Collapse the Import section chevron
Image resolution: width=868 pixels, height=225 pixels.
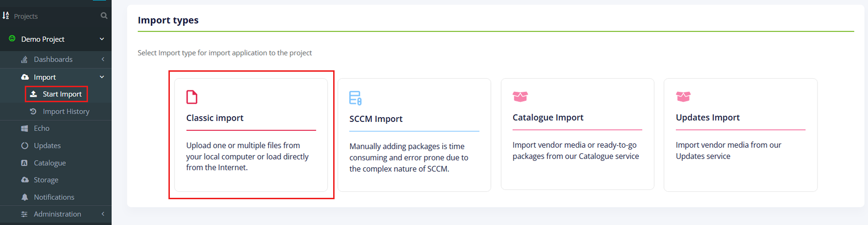point(102,77)
